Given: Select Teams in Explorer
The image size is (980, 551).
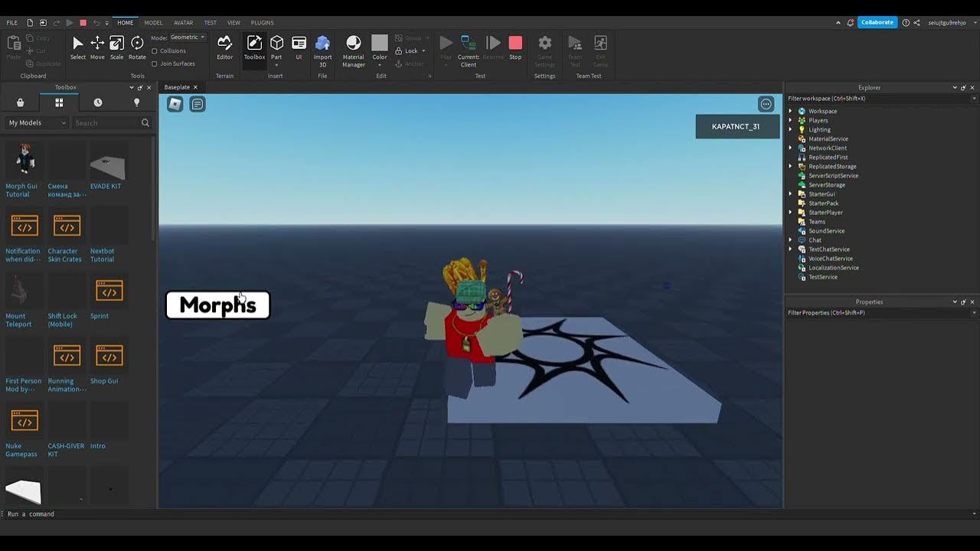Looking at the screenshot, I should (x=816, y=221).
